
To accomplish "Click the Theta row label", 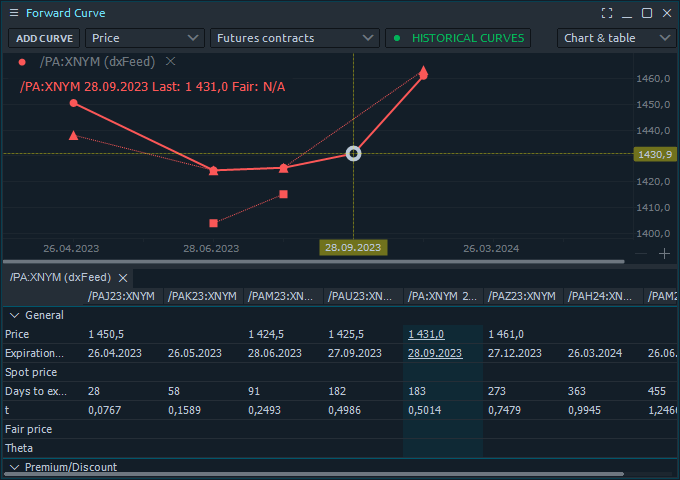I will coord(19,448).
